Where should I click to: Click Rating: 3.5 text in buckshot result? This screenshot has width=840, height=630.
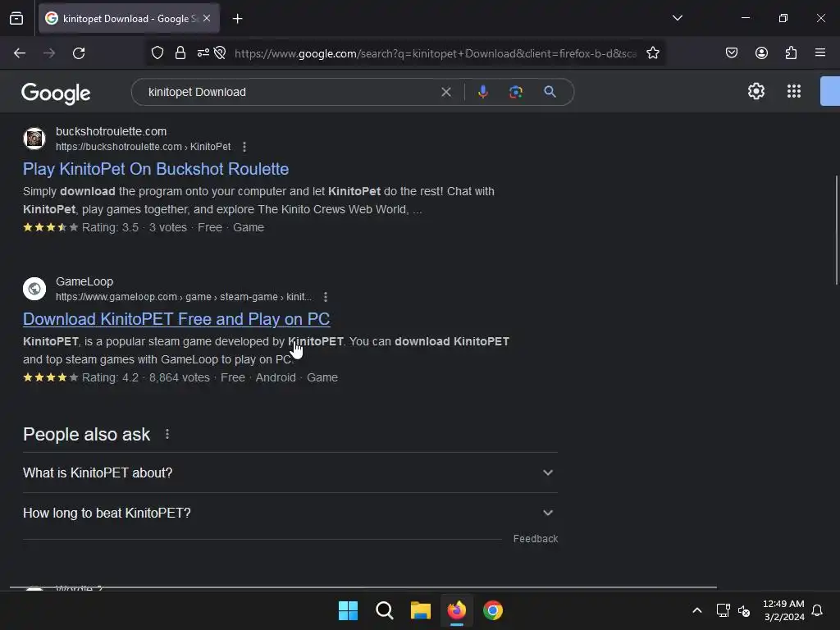click(111, 227)
